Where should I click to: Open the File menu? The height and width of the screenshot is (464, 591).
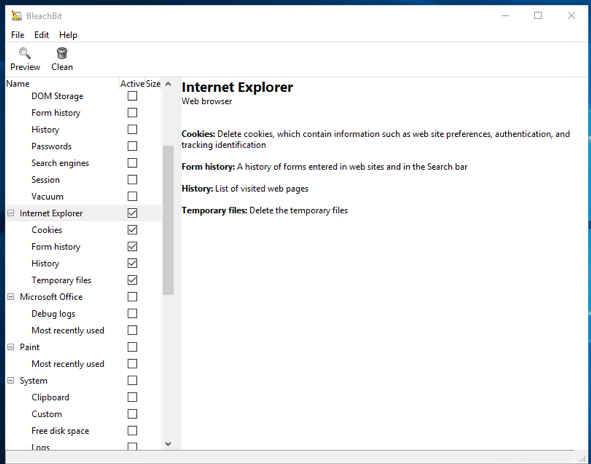tap(18, 35)
